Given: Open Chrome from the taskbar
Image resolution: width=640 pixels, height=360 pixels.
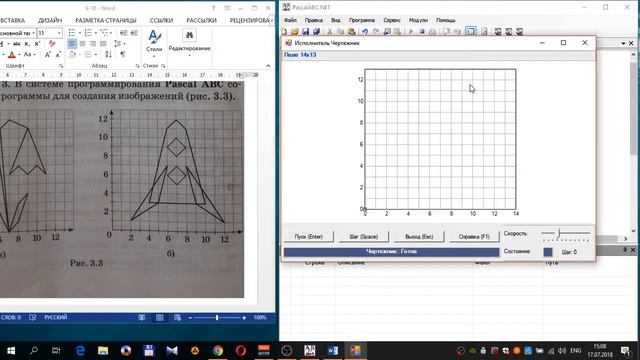Looking at the screenshot, I should click(218, 351).
